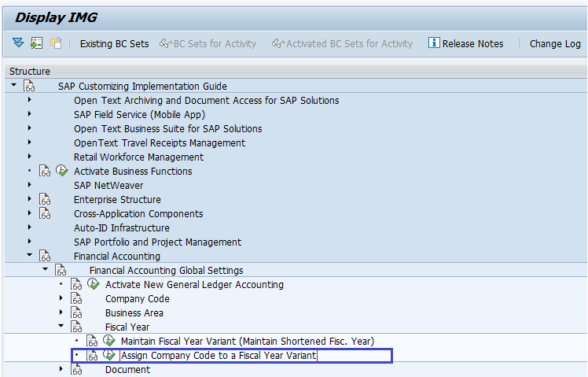The image size is (588, 377).
Task: Open the Change Log
Action: tap(555, 44)
